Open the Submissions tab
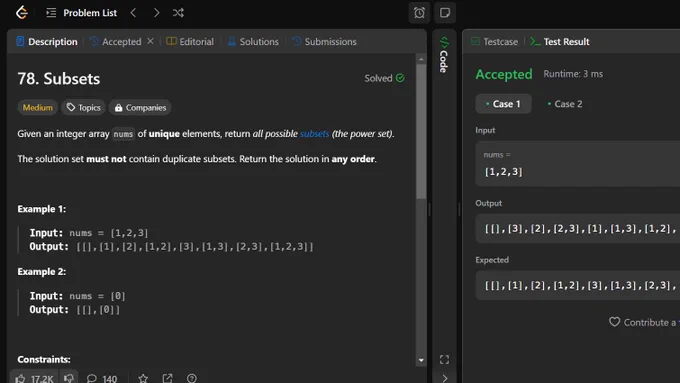 324,42
